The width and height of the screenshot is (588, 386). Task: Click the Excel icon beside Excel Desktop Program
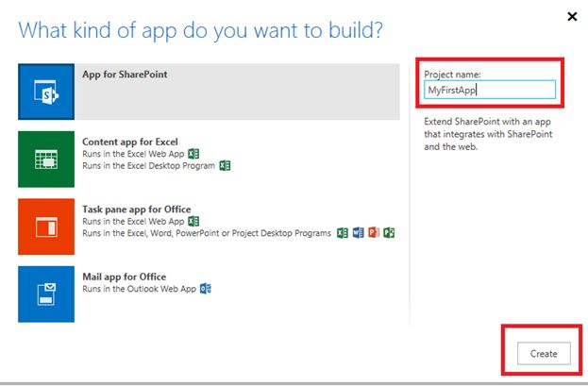[225, 165]
